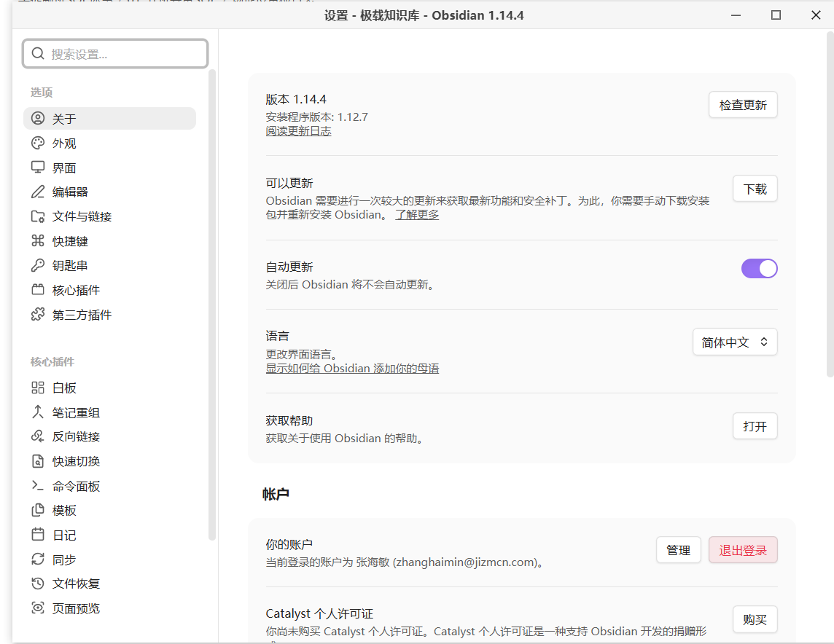Open the 快捷键 settings tab label
Screen dimensions: 834x644
[x=70, y=240]
